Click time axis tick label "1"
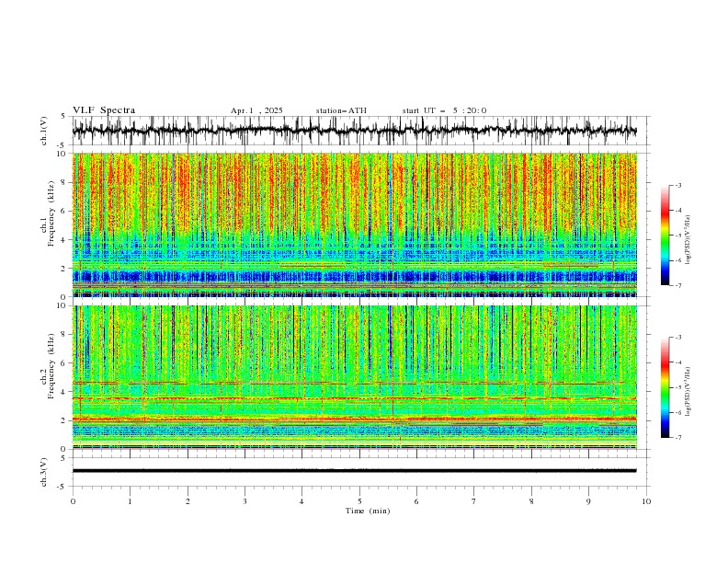The image size is (728, 563). 130,501
